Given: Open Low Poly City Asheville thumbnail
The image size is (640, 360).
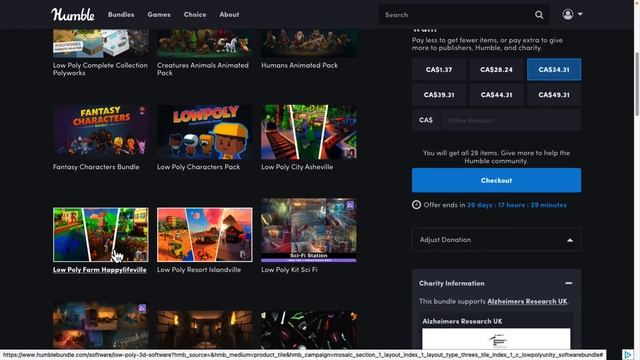Looking at the screenshot, I should click(x=309, y=132).
